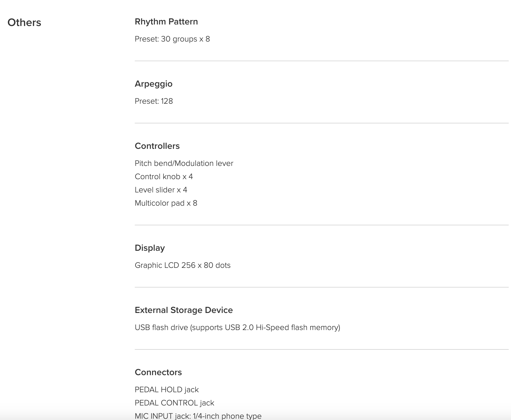Click the Preset: 30 groups x 8 text
The image size is (511, 420).
(172, 39)
